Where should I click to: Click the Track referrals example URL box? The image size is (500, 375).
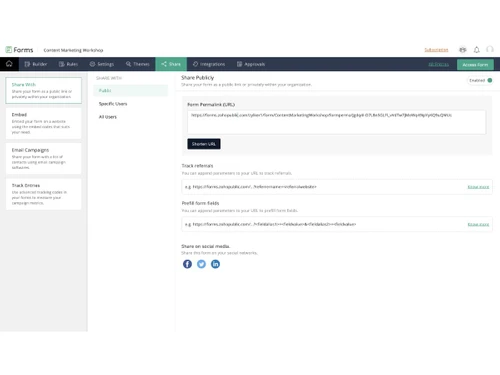pos(337,187)
